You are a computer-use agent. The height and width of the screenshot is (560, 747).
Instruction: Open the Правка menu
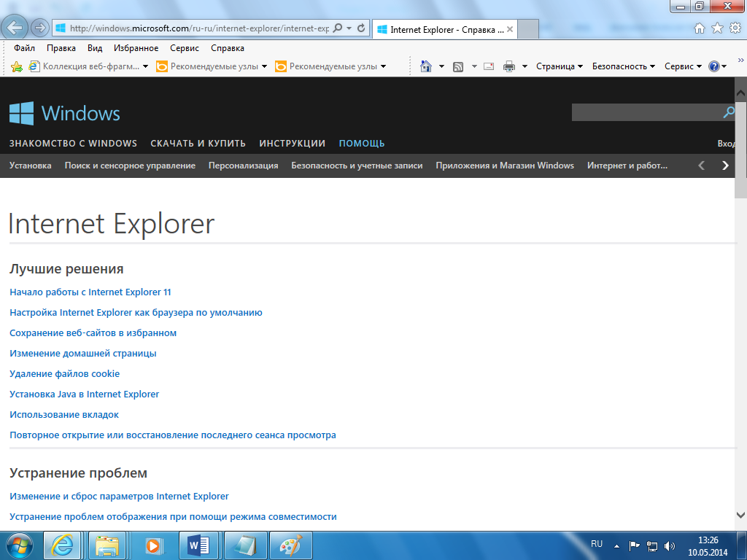tap(61, 48)
